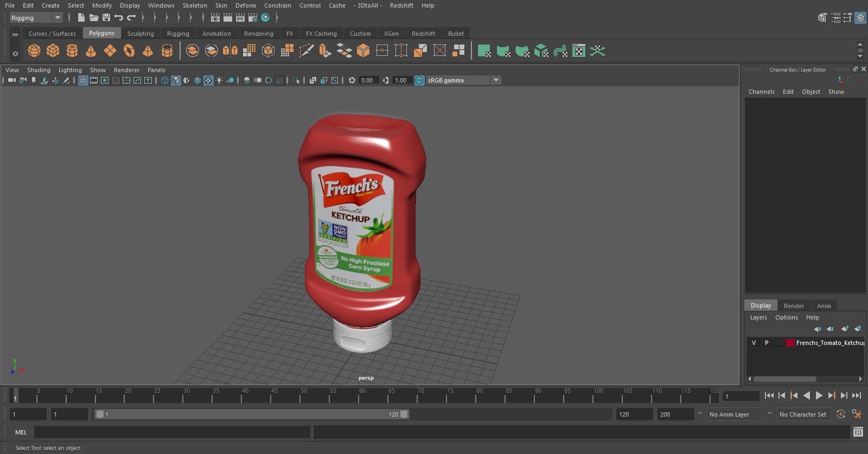Click the gamma value field showing 1.00

point(402,80)
